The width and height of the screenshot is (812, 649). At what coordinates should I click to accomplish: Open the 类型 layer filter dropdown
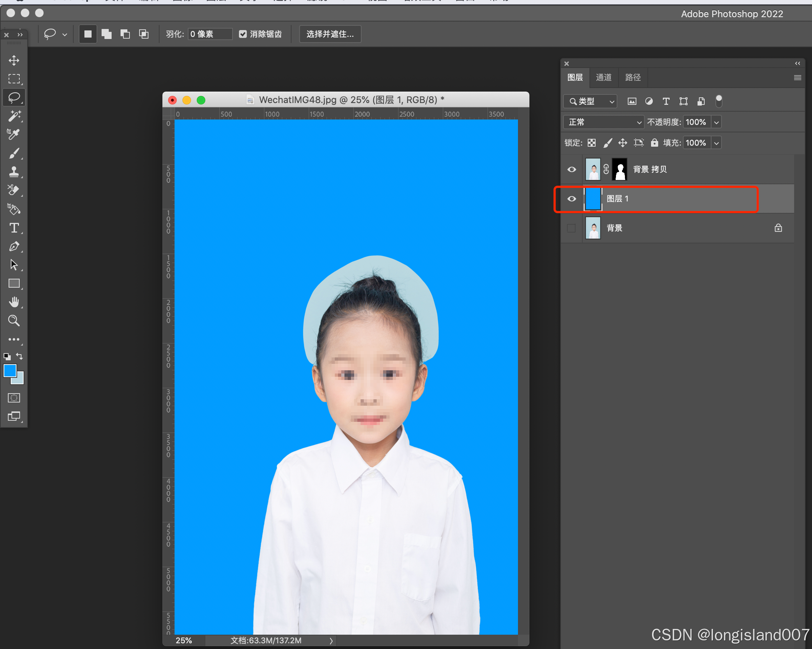[590, 101]
